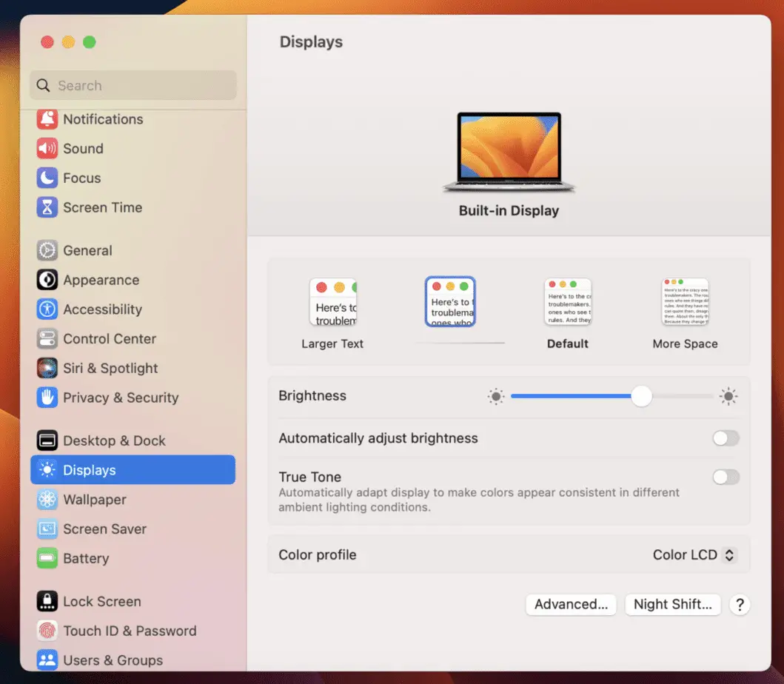The height and width of the screenshot is (684, 784).
Task: Open the Color profile dropdown
Action: tap(693, 554)
